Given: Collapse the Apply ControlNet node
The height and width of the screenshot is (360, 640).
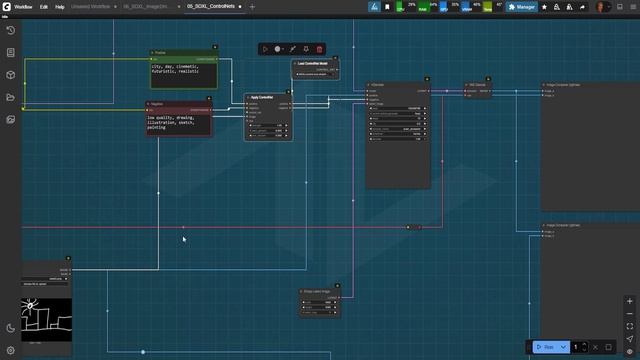Looking at the screenshot, I should 248,98.
